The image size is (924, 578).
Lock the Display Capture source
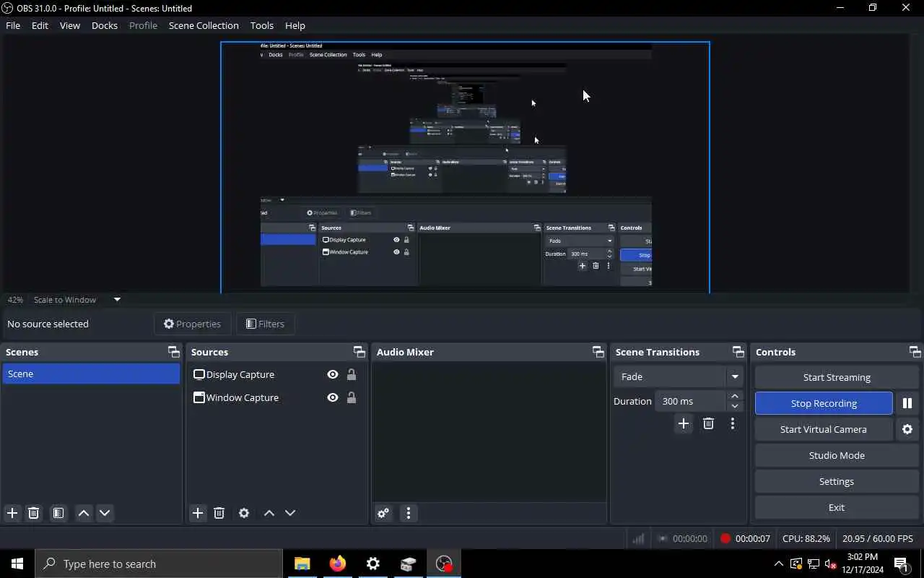click(x=352, y=374)
